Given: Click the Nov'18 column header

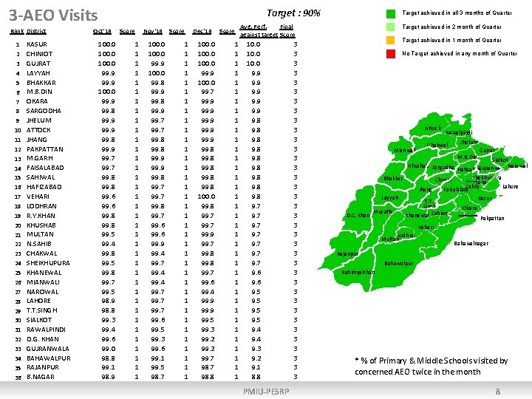Looking at the screenshot, I should click(153, 31).
